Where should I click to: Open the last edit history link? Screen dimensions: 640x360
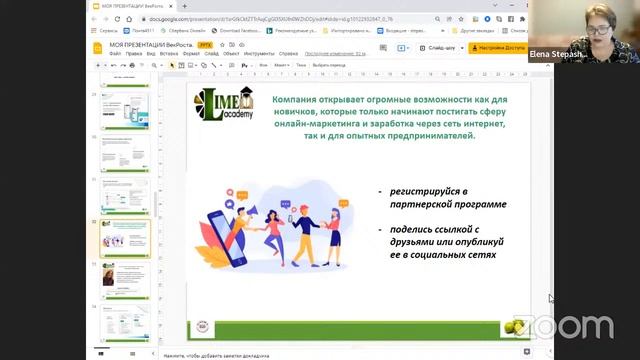pos(336,54)
